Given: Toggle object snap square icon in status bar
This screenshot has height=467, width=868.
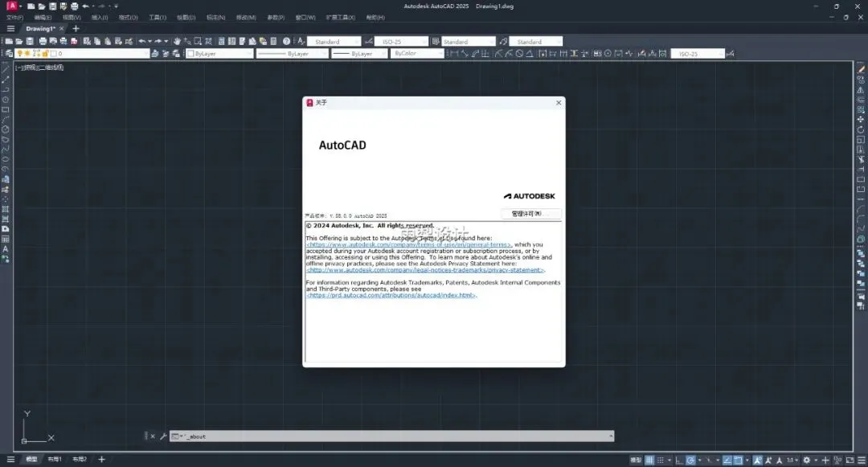Looking at the screenshot, I should (x=739, y=460).
